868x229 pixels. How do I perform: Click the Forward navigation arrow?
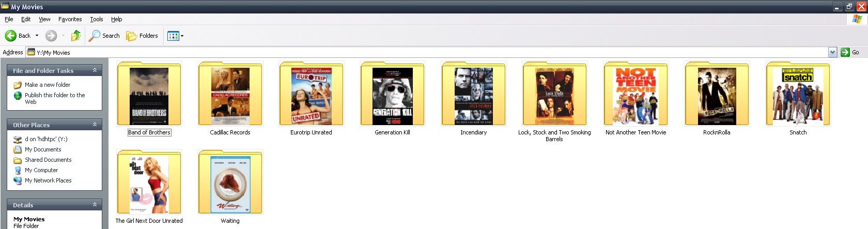pyautogui.click(x=51, y=36)
